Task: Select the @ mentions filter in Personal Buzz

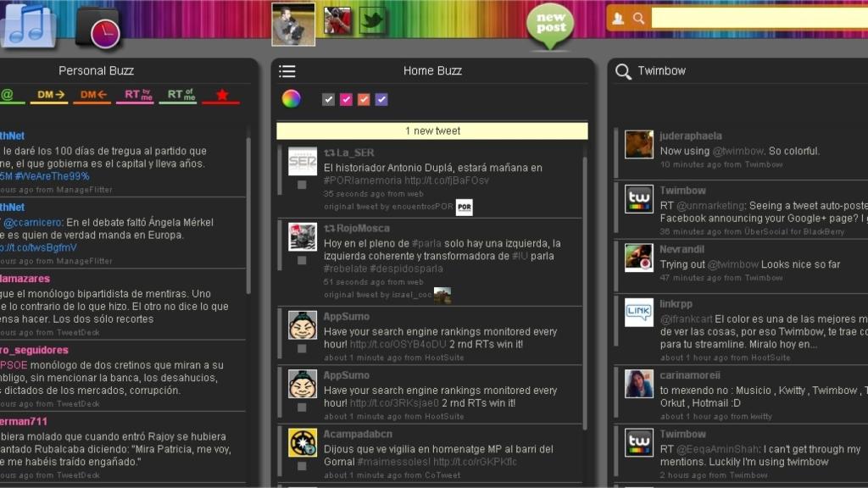Action: (x=6, y=95)
